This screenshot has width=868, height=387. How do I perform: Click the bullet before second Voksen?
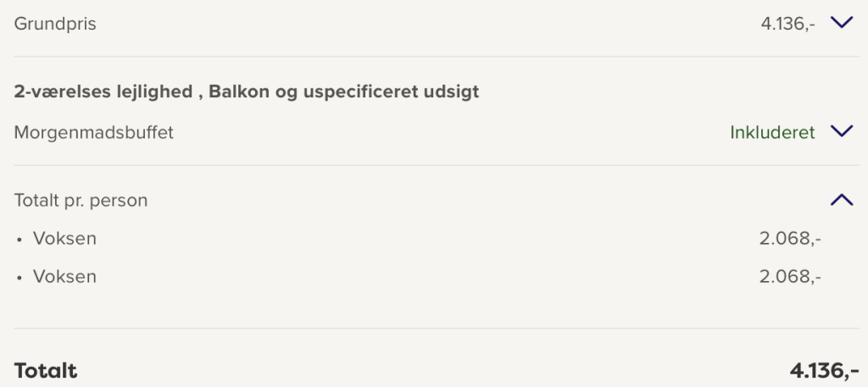coord(19,278)
